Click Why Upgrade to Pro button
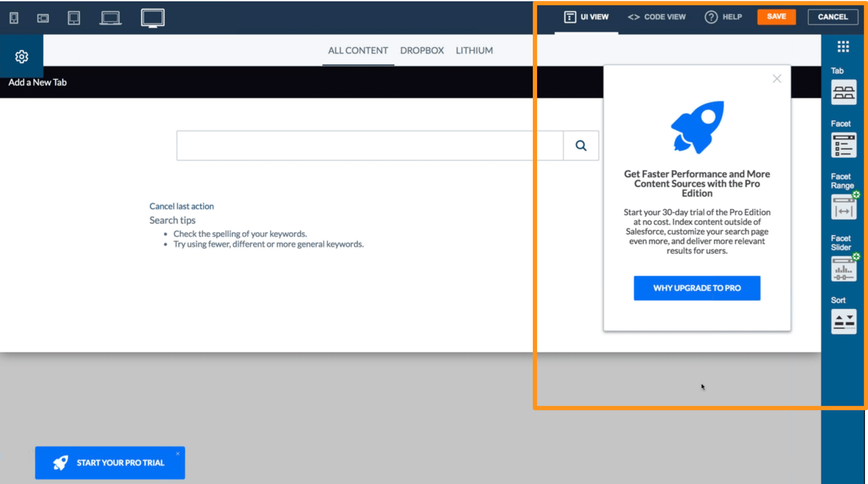 (697, 288)
